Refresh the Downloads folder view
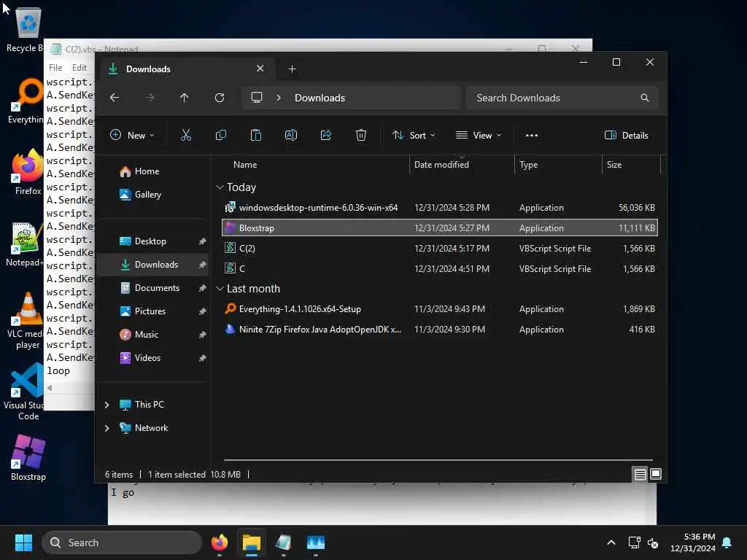The height and width of the screenshot is (560, 747). (219, 98)
